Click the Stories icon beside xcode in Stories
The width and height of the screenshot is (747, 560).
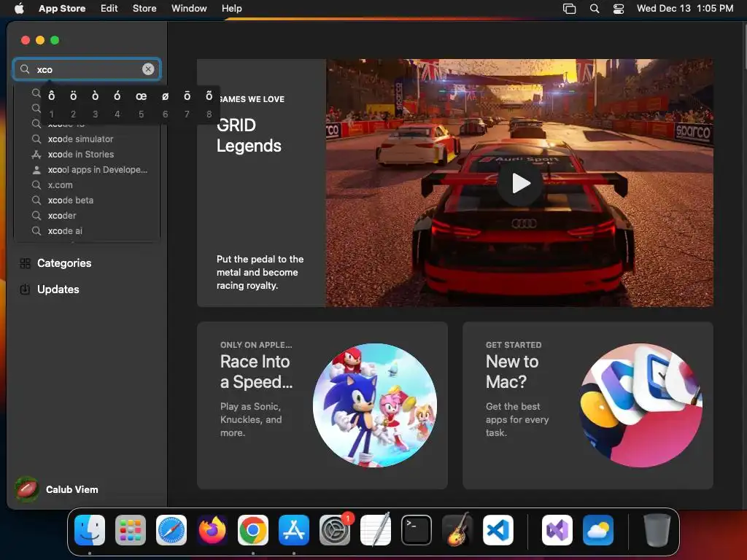tap(36, 155)
